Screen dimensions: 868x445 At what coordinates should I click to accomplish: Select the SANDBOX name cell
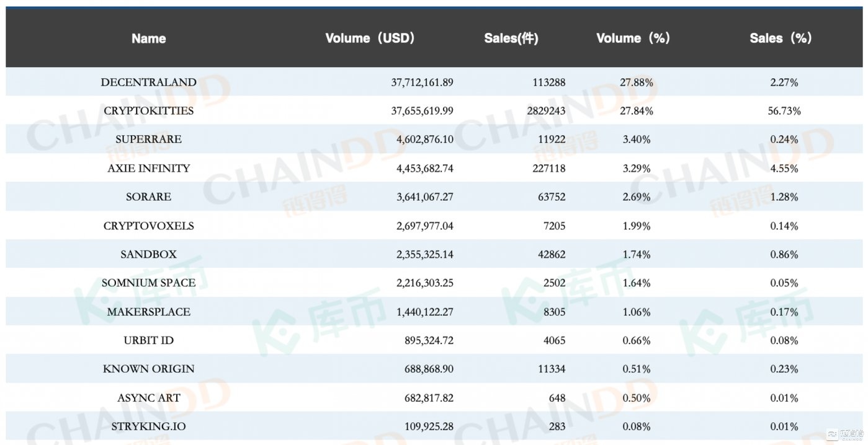point(149,255)
